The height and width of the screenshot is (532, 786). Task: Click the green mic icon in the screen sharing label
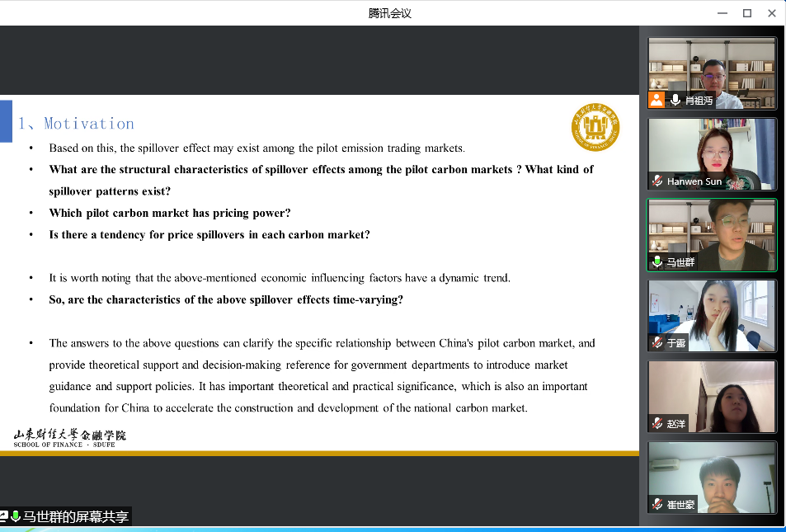pos(16,517)
